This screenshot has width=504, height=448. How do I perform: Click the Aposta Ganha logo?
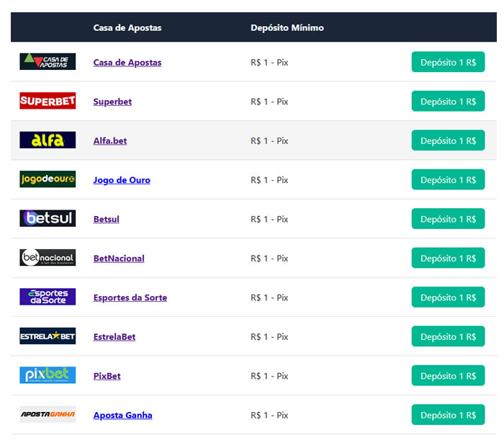coord(48,415)
